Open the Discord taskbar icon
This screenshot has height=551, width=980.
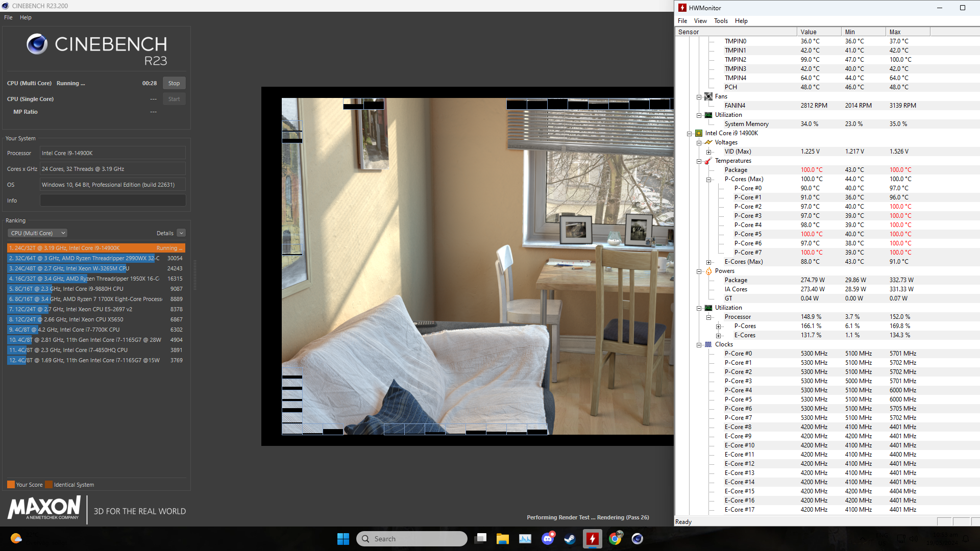(548, 539)
